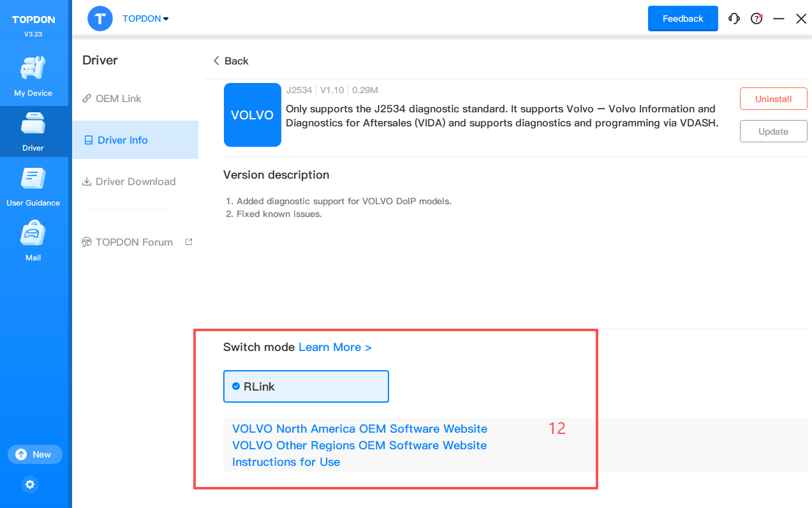This screenshot has height=508, width=812.
Task: Click the help question mark icon
Action: [757, 19]
